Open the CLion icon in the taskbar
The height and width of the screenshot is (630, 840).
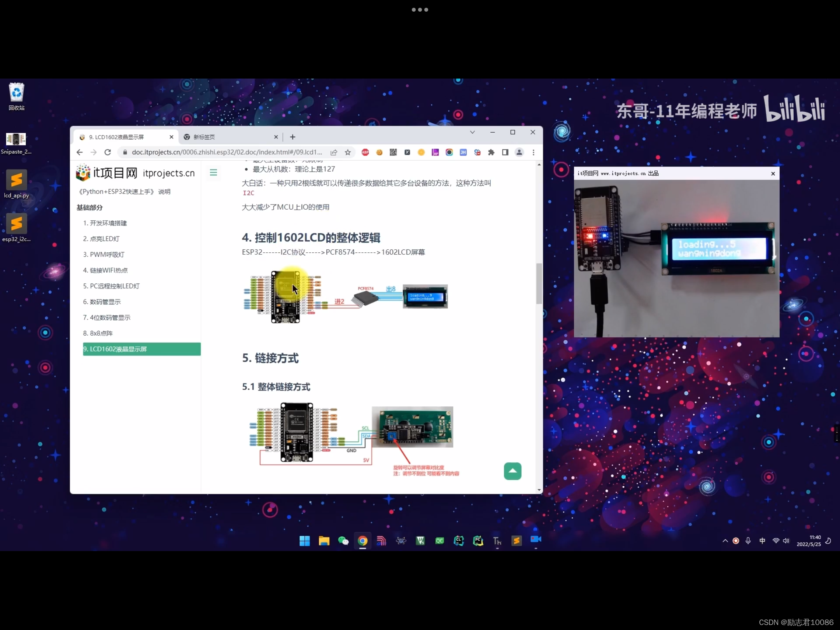(x=459, y=541)
